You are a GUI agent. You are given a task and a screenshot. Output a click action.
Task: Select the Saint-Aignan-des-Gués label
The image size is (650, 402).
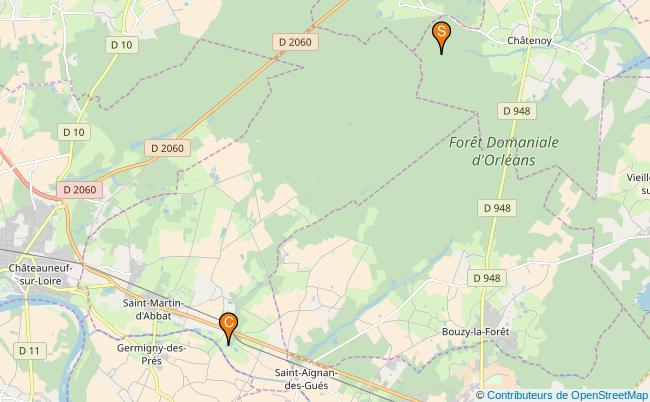click(306, 379)
